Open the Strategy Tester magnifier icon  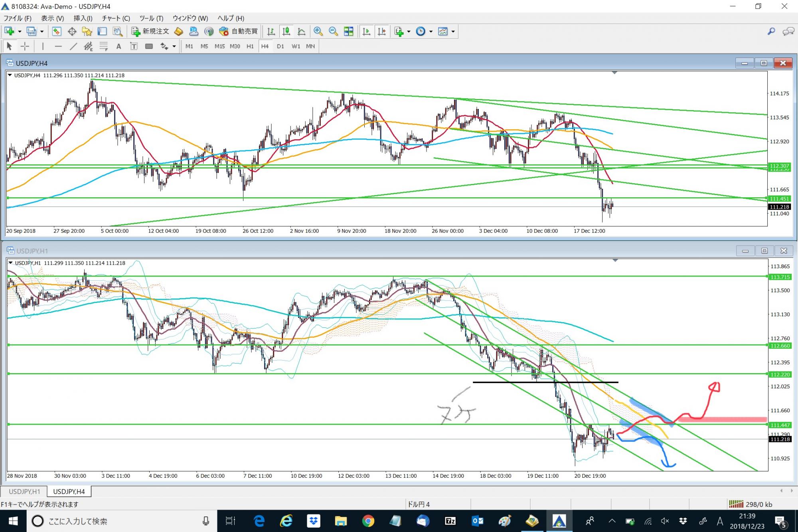click(117, 31)
